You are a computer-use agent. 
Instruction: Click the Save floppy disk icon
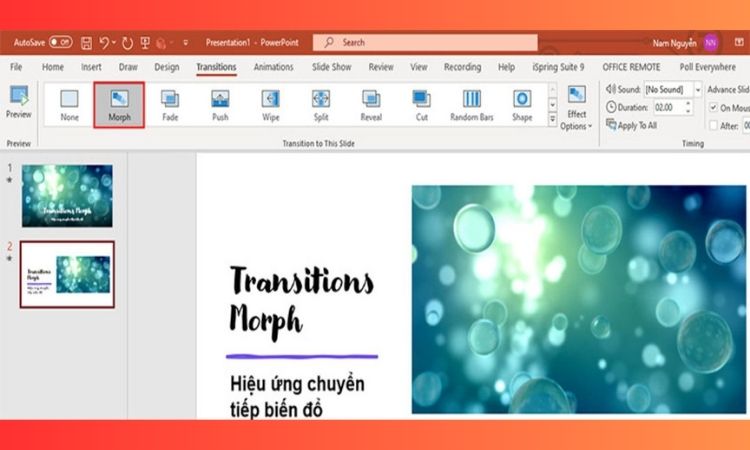tap(86, 43)
